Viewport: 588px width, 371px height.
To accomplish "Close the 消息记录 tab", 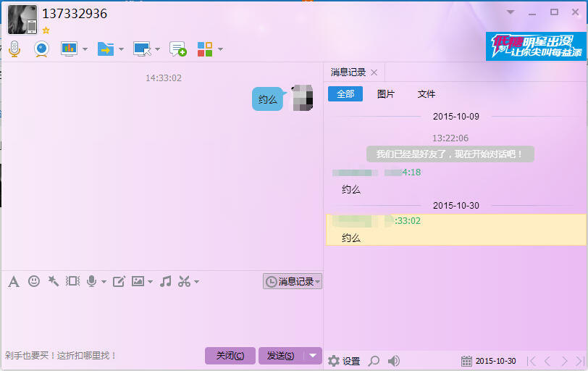I will click(374, 72).
